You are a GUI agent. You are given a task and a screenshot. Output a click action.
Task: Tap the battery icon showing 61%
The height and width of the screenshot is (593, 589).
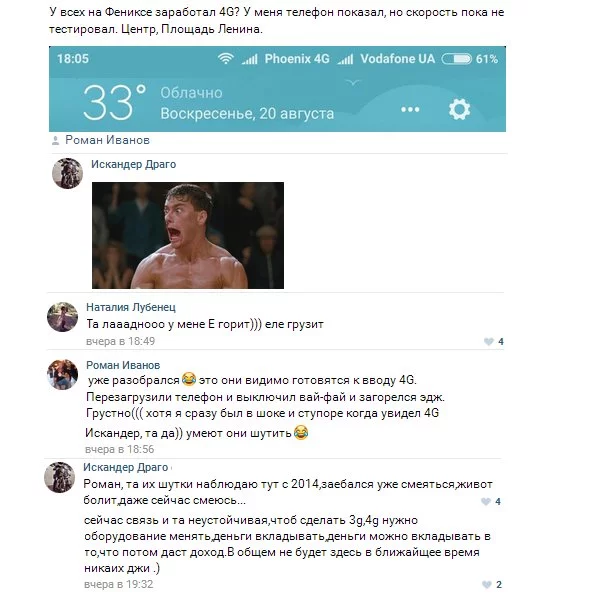point(457,59)
